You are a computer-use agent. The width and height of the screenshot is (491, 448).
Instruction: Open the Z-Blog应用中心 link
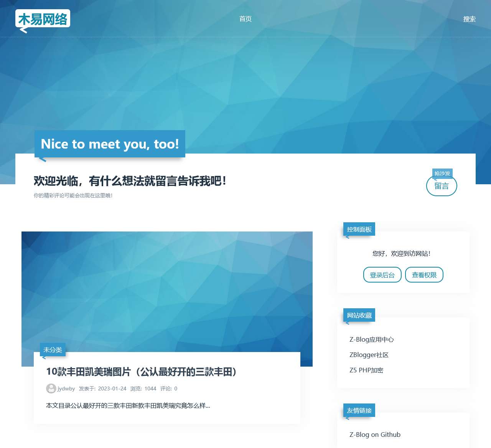pyautogui.click(x=372, y=339)
